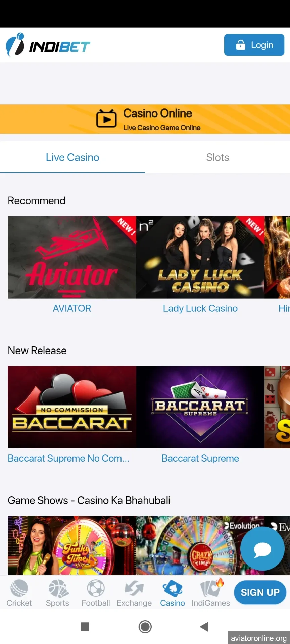
Task: Open the live chat bubble
Action: (x=262, y=549)
